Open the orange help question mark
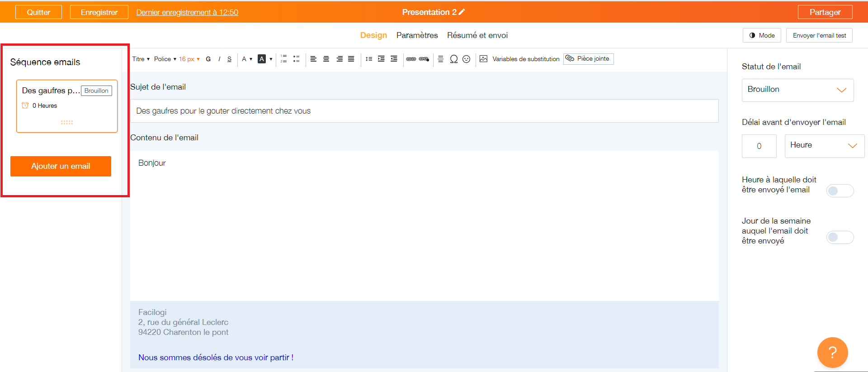This screenshot has height=372, width=868. (832, 352)
